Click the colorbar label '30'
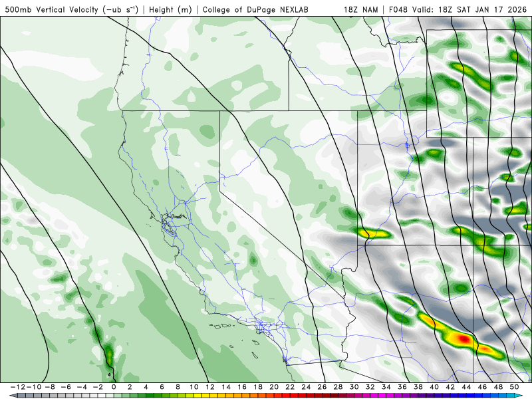Image resolution: width=532 pixels, height=399 pixels. [354, 387]
